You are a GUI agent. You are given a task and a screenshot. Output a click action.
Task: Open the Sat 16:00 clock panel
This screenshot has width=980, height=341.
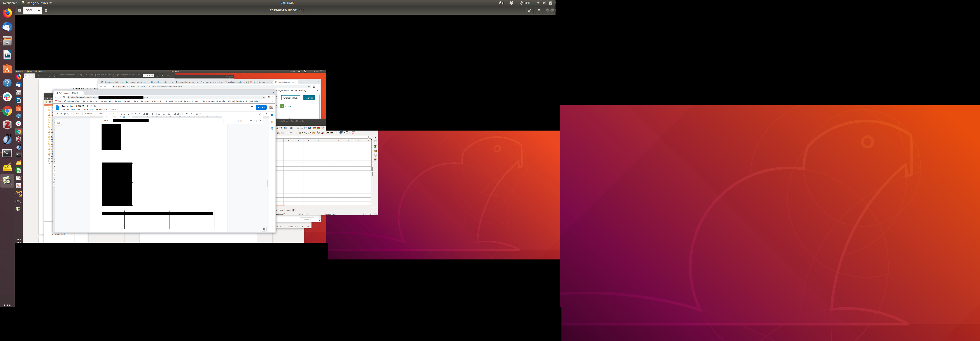[x=287, y=3]
